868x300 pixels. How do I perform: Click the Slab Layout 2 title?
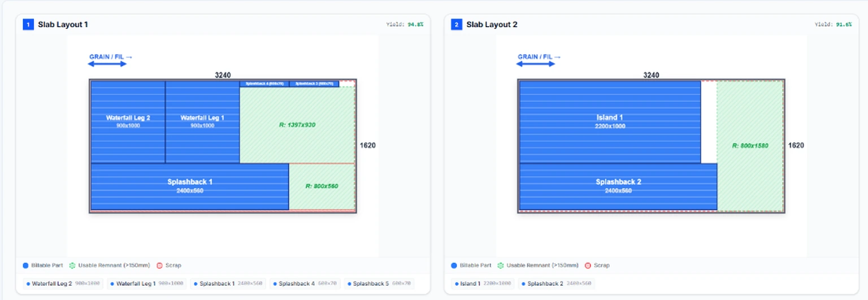[492, 24]
